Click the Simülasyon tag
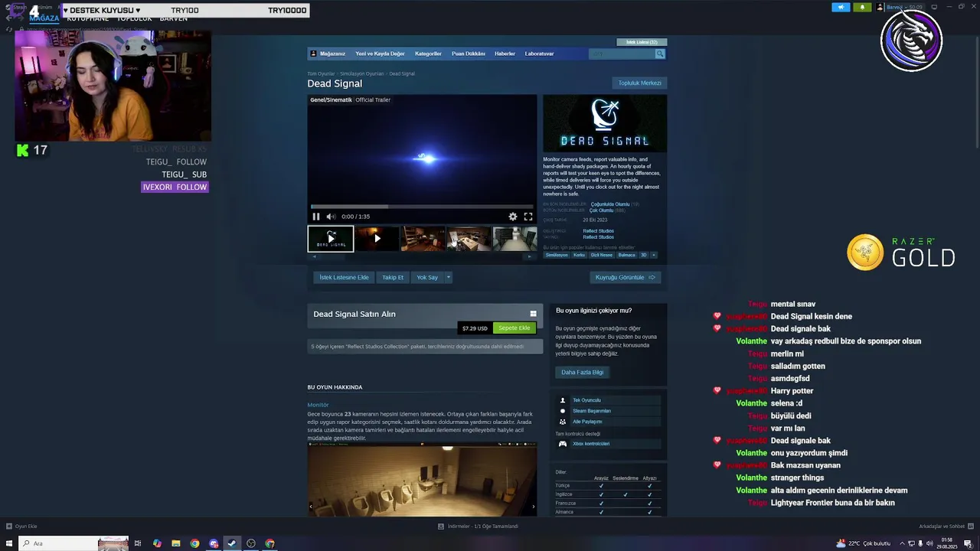Image resolution: width=980 pixels, height=551 pixels. (557, 255)
